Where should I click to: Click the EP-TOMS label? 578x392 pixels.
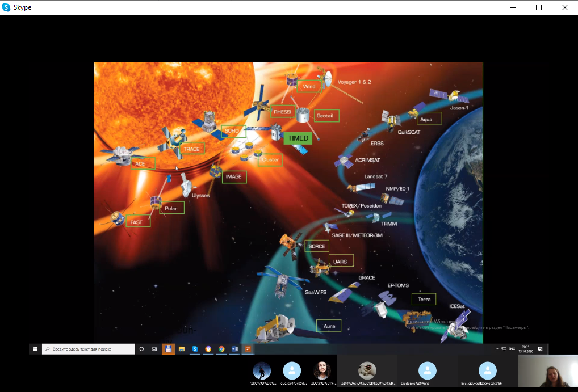click(x=398, y=285)
